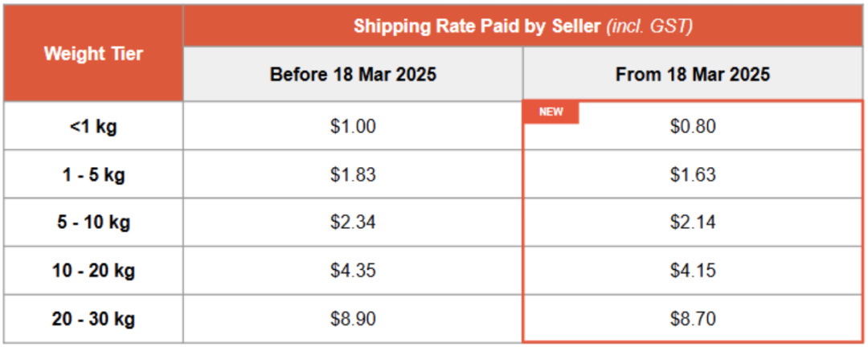Click the <1 kg weight tier row
The width and height of the screenshot is (868, 347).
pyautogui.click(x=93, y=126)
